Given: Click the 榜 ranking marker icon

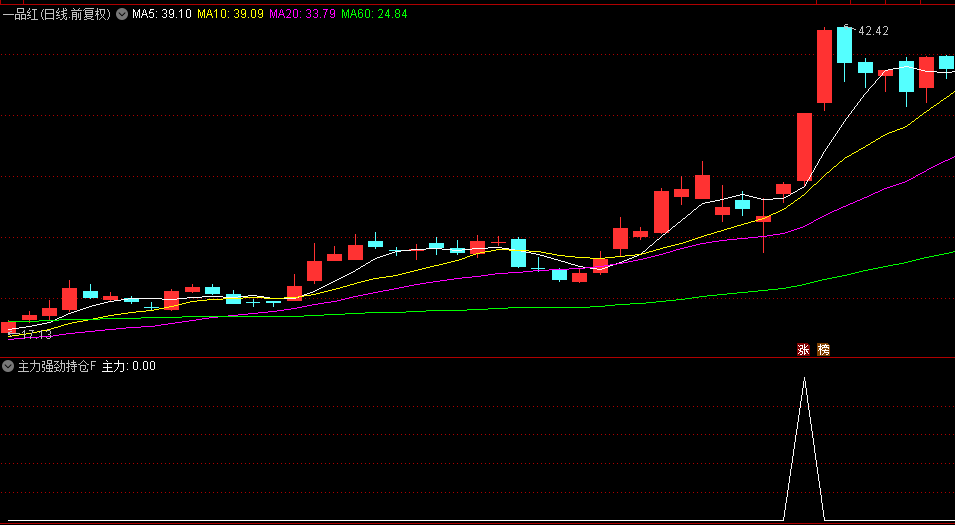Looking at the screenshot, I should pos(823,350).
